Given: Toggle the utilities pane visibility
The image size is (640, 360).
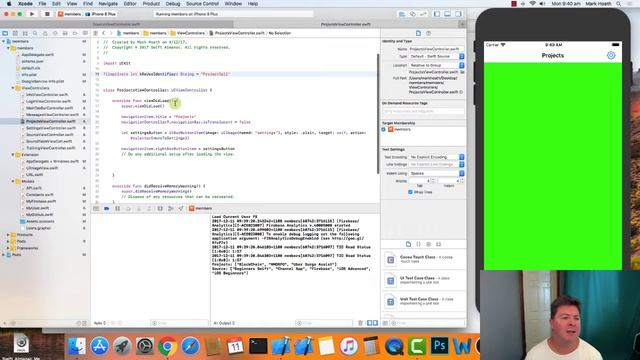Looking at the screenshot, I should click(x=458, y=14).
